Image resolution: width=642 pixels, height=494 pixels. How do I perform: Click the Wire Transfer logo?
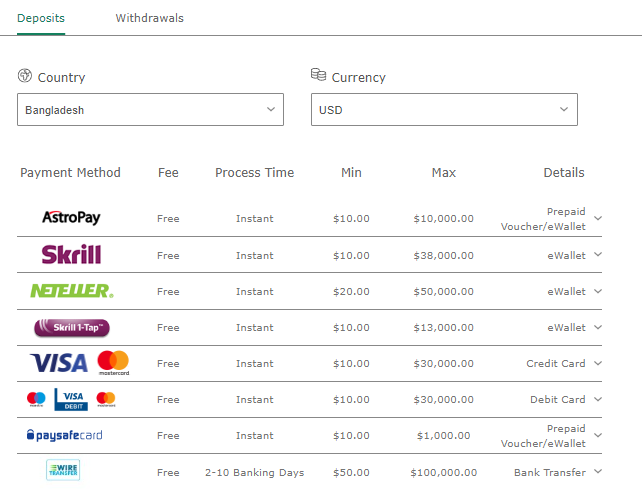[63, 471]
